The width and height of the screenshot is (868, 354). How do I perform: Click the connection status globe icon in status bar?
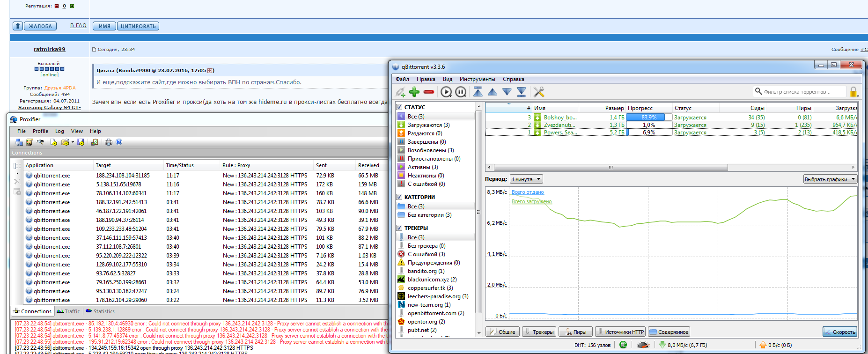click(623, 345)
